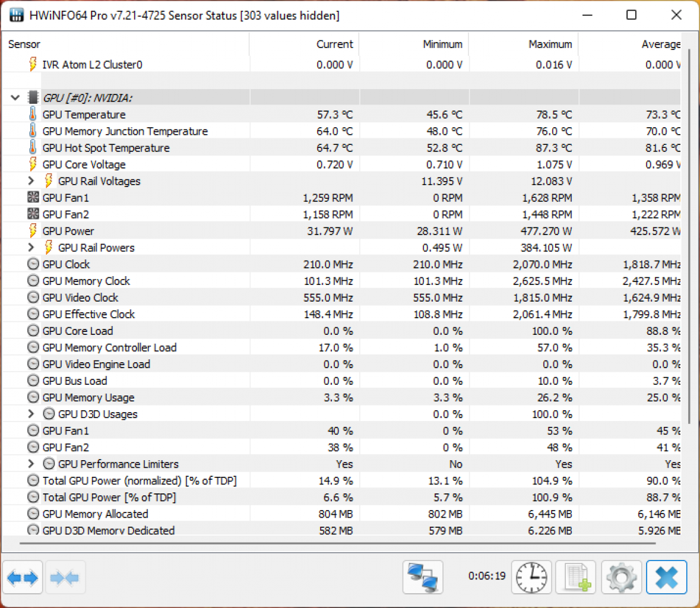This screenshot has height=608, width=700.
Task: Click circle icon beside GPU Core Load
Action: 33,330
